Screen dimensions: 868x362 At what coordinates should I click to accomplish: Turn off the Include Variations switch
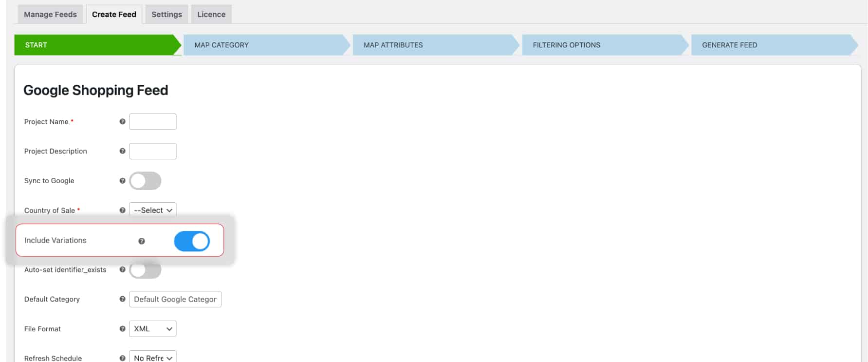pyautogui.click(x=192, y=241)
